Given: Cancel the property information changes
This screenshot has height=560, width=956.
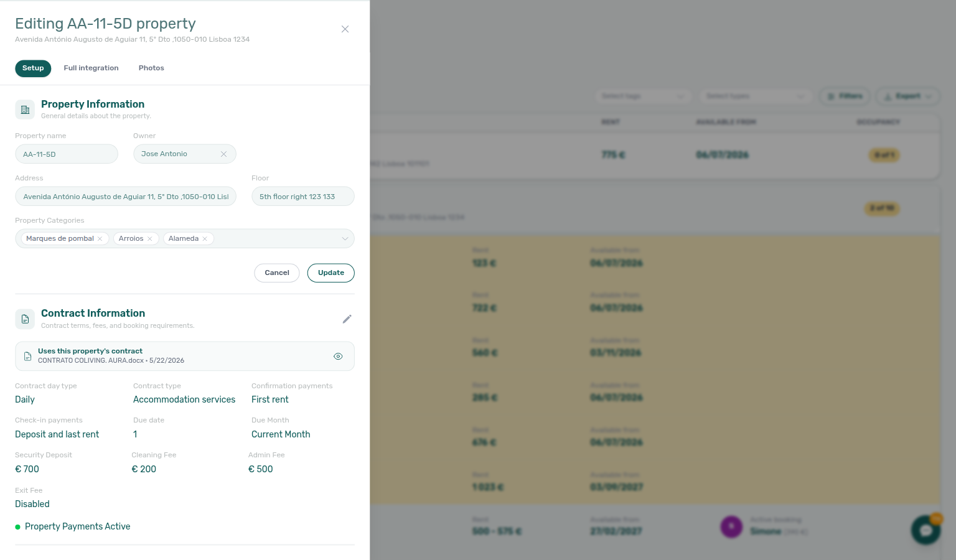Looking at the screenshot, I should click(277, 273).
